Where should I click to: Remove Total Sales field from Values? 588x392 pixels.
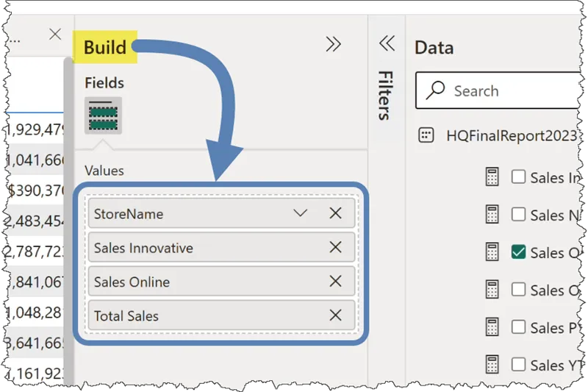(x=336, y=316)
